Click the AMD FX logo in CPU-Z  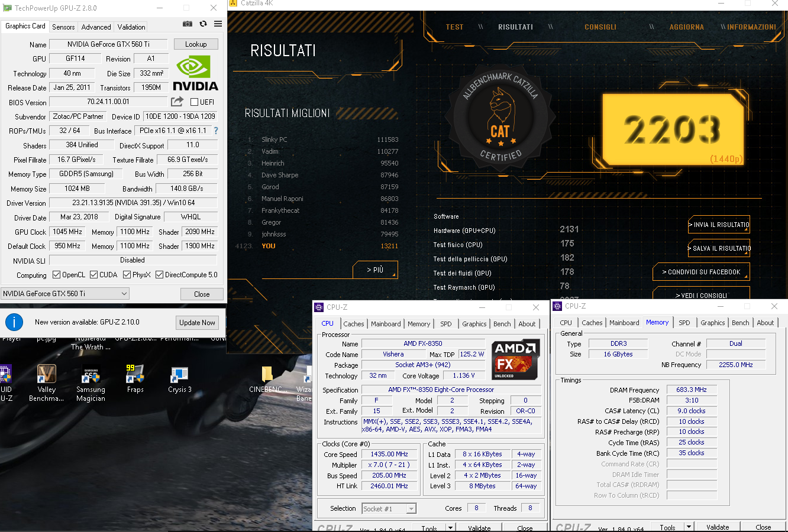(x=516, y=359)
